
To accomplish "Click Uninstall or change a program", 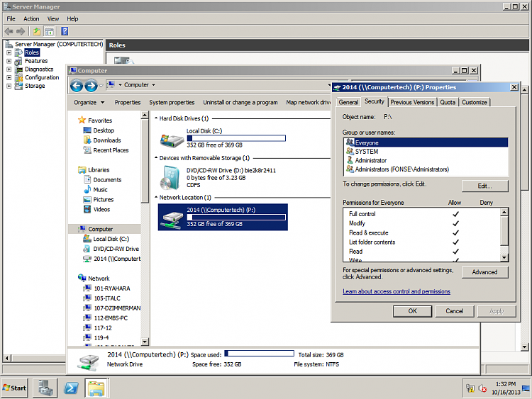I will 240,102.
